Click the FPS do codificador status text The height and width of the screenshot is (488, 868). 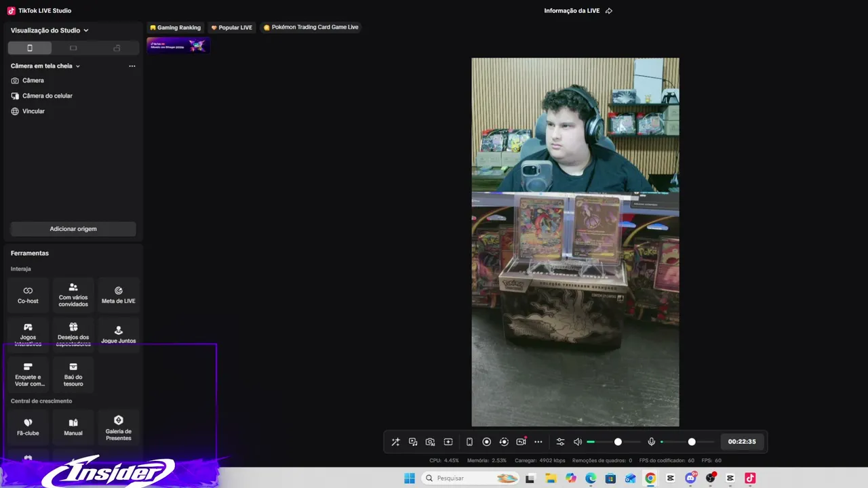pyautogui.click(x=667, y=461)
